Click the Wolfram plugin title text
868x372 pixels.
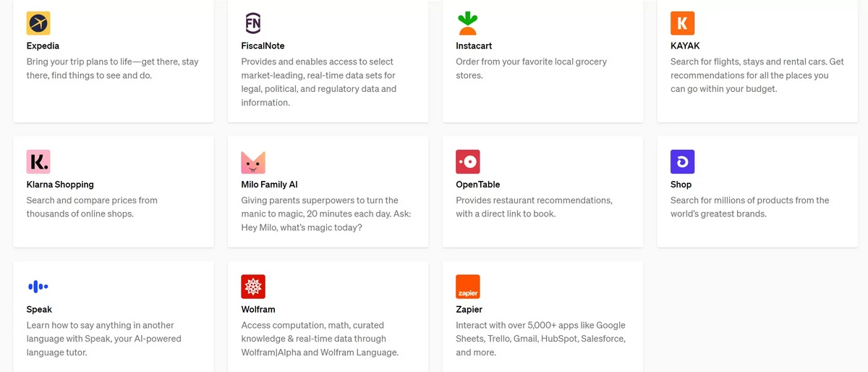(x=258, y=310)
